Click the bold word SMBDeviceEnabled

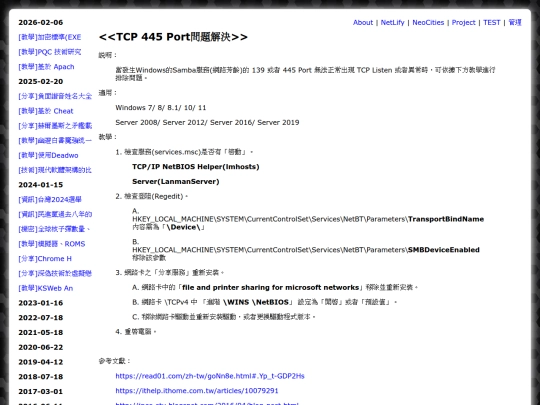(x=444, y=250)
